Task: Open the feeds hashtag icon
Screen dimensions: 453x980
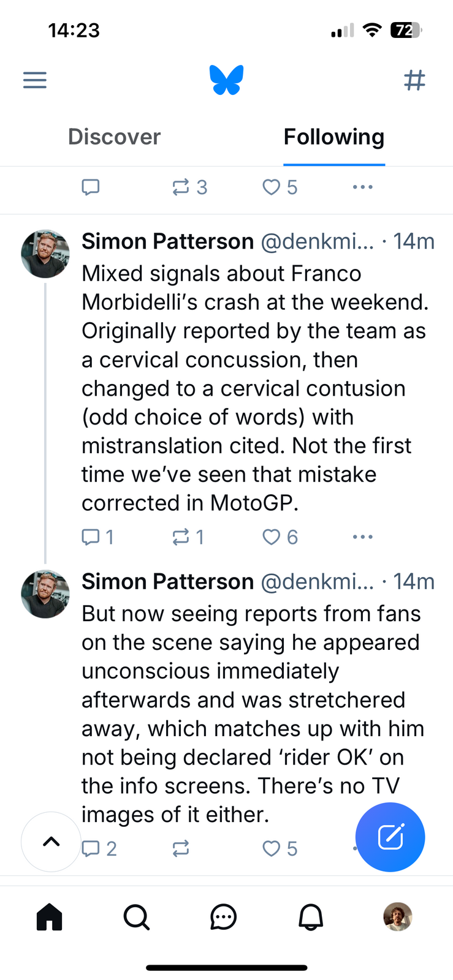Action: (414, 80)
